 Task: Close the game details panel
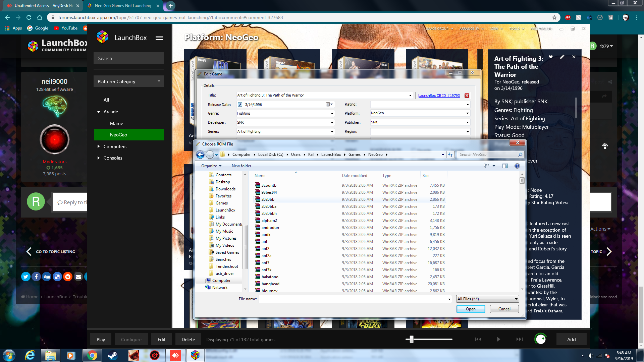[574, 57]
